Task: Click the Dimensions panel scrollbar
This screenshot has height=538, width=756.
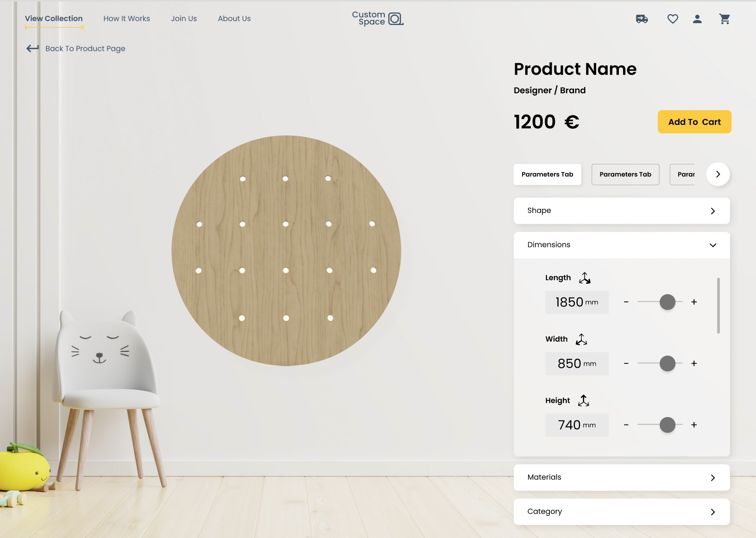Action: tap(718, 306)
